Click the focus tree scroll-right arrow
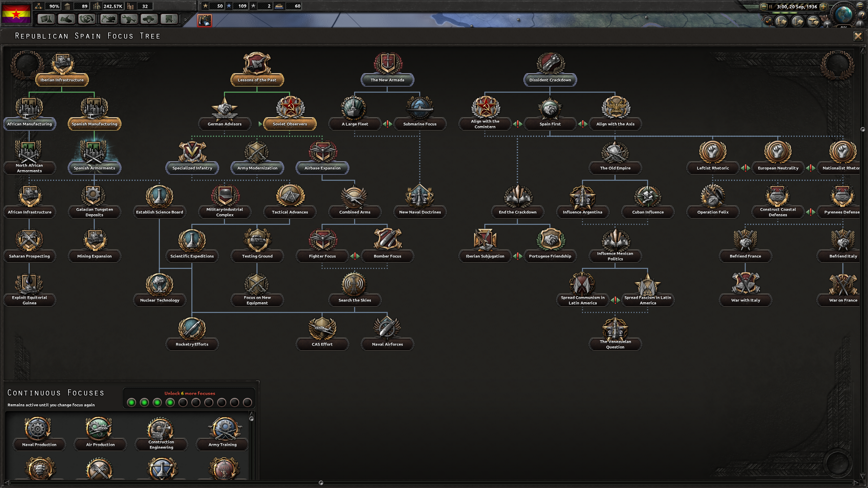 (857, 483)
